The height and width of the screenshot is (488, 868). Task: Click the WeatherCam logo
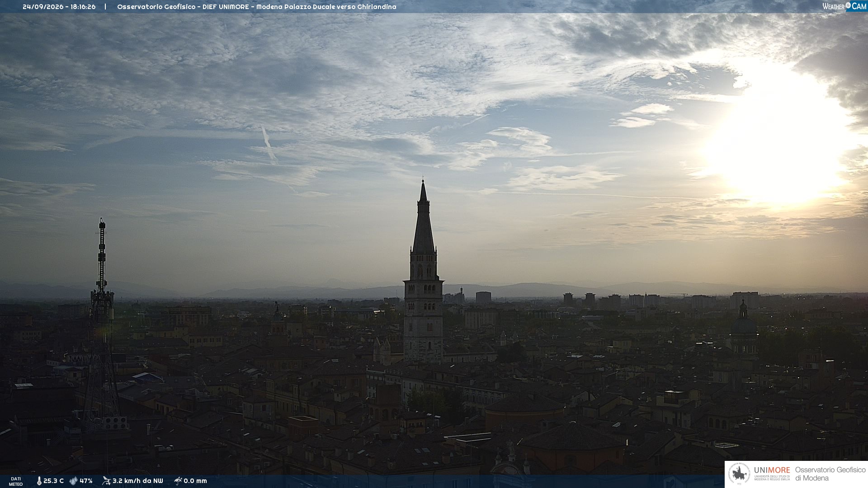click(844, 6)
